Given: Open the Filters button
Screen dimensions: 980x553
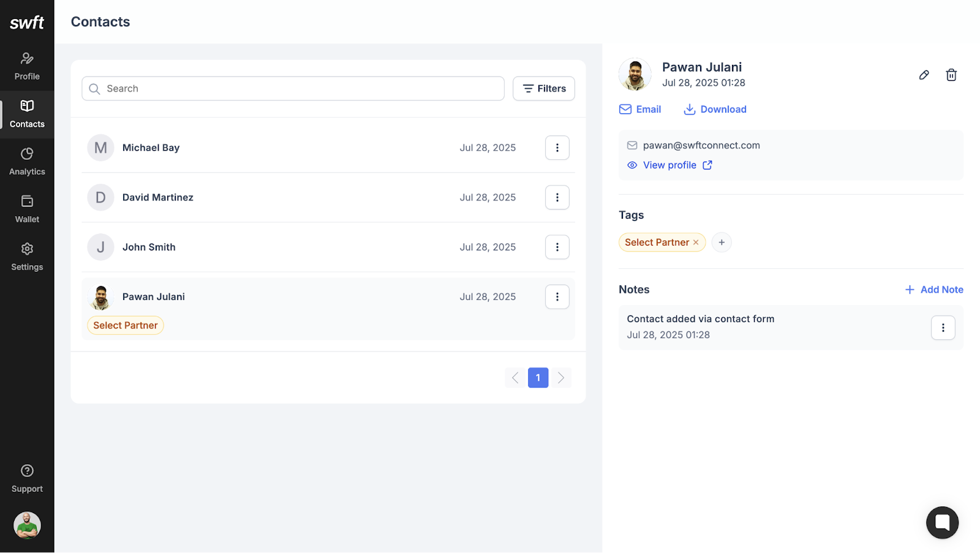Looking at the screenshot, I should click(x=543, y=89).
